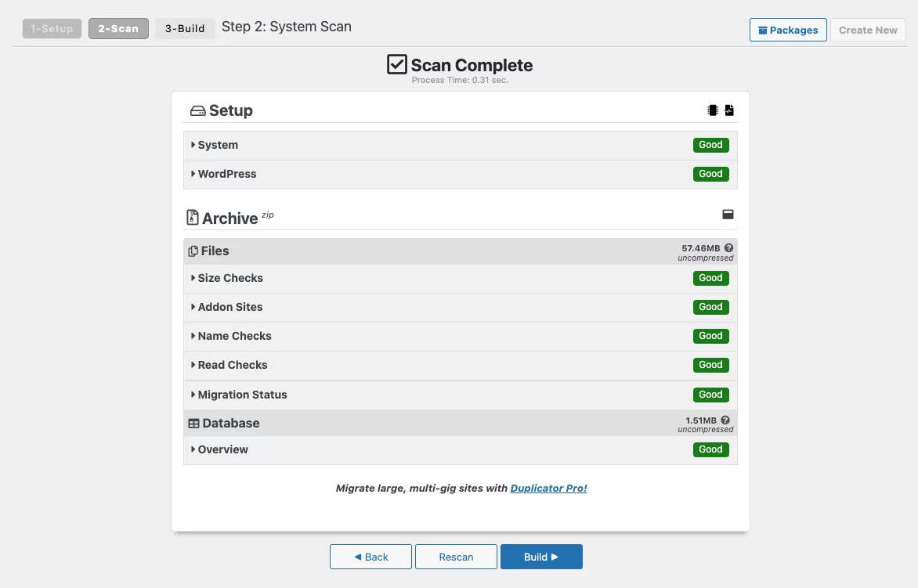Expand the database Overview row
Screen dimensions: 918x588
(x=460, y=449)
